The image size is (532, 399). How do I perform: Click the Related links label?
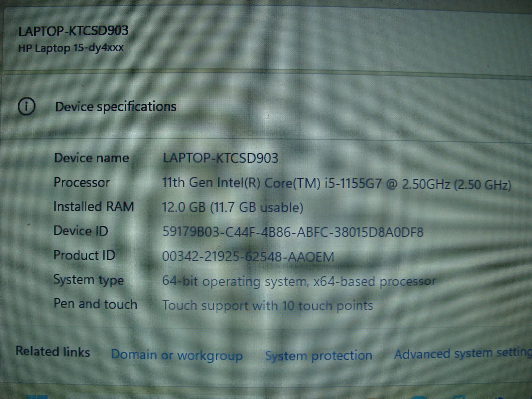53,351
